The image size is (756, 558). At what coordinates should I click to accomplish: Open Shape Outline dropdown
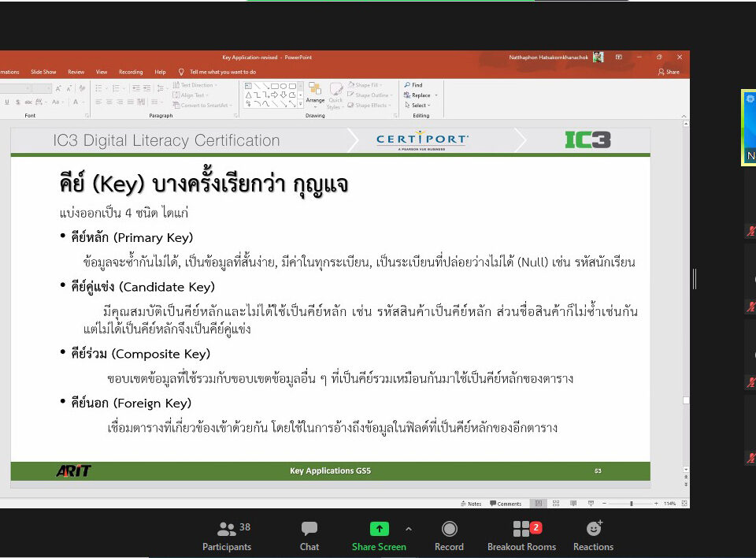coord(369,95)
